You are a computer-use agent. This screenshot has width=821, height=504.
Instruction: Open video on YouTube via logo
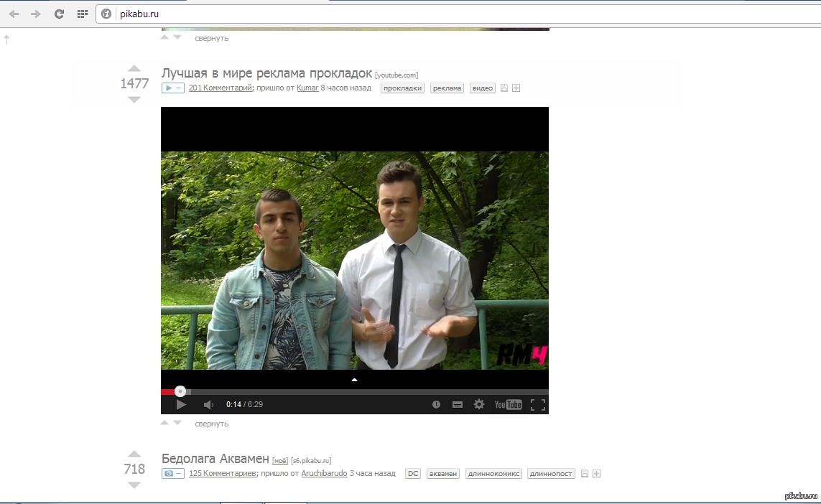pos(508,405)
